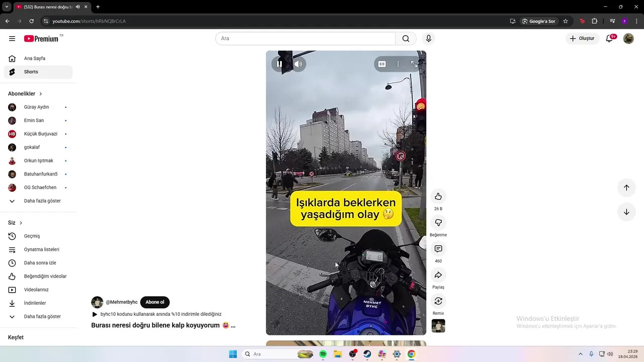Screen dimensions: 644x362
Task: Open Spotify from the taskbar
Action: point(323,354)
